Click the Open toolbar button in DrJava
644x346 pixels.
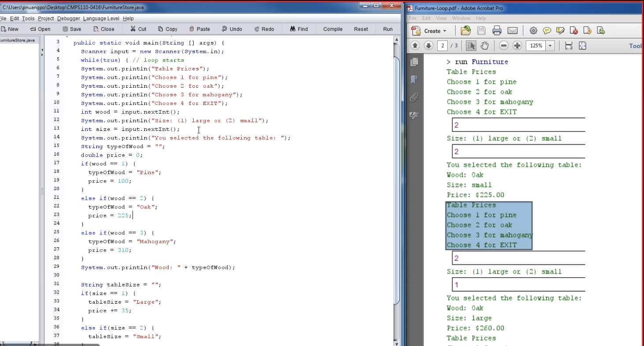click(x=40, y=29)
